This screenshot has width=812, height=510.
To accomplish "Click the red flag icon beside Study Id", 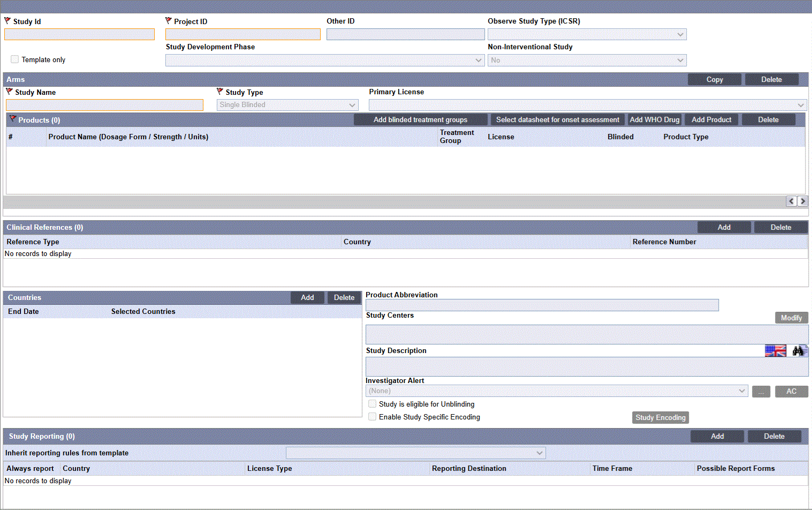I will coord(7,20).
